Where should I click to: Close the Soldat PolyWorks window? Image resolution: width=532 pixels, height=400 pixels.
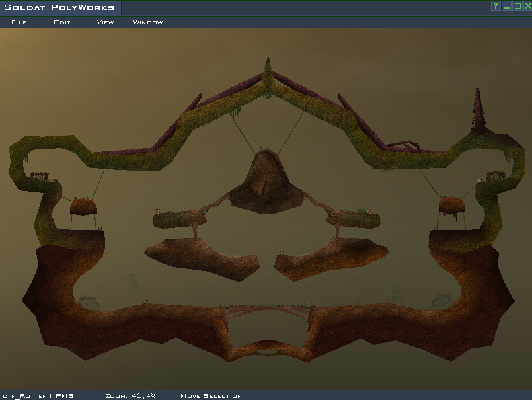[527, 6]
